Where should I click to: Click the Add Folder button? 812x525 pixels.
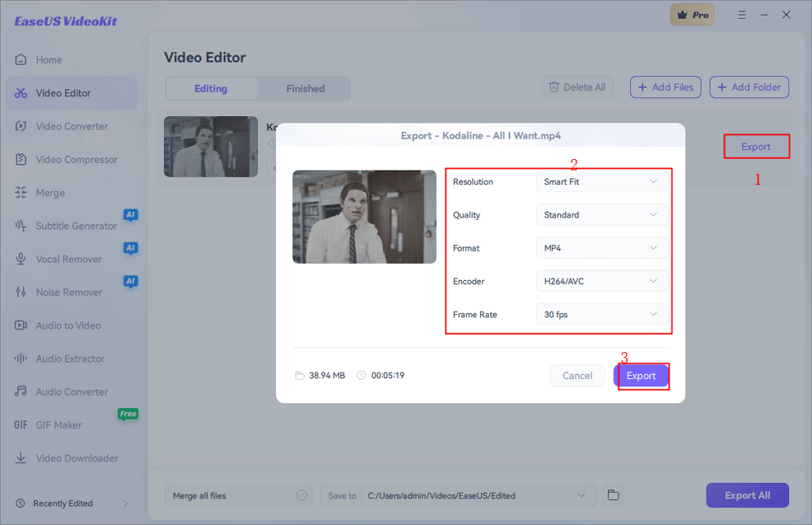pyautogui.click(x=749, y=87)
